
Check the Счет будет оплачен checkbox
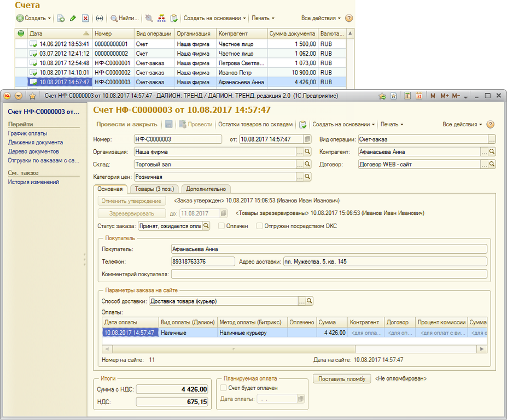click(x=223, y=388)
